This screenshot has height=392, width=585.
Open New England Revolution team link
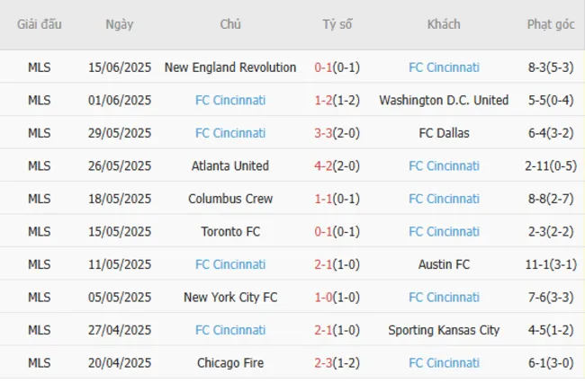tap(230, 67)
